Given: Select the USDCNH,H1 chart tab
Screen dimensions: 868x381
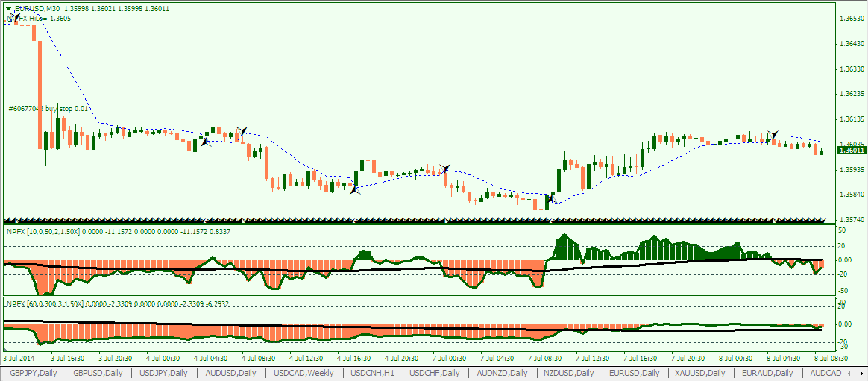Looking at the screenshot, I should click(x=373, y=374).
